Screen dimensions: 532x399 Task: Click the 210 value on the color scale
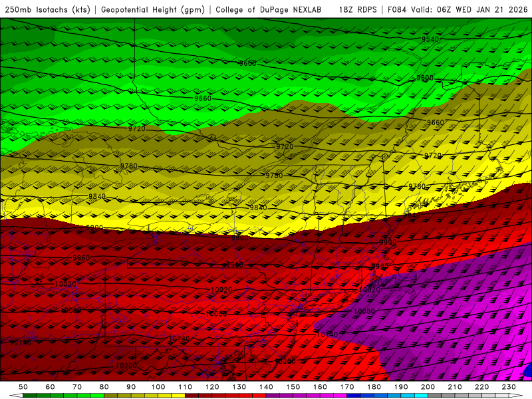coord(455,387)
